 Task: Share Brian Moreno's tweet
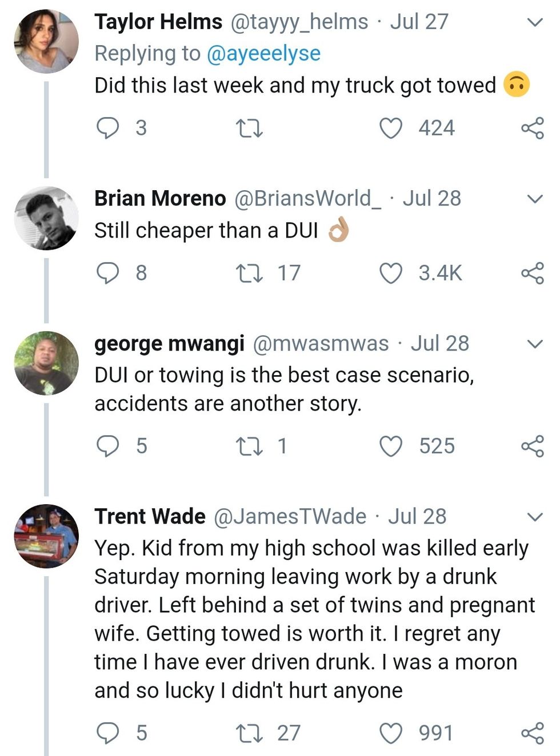coord(532,273)
